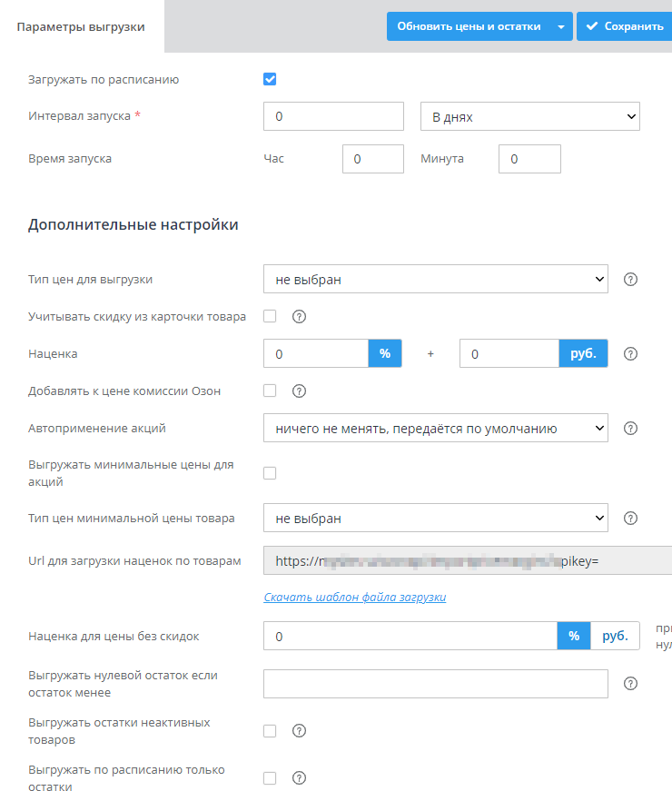Image resolution: width=672 pixels, height=791 pixels.
Task: Click help icon beside Учитывать скидку из карточки товара
Action: tap(299, 317)
